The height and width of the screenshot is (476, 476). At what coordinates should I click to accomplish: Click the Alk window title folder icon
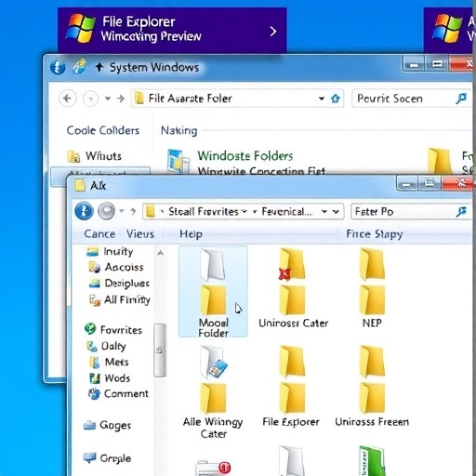click(80, 185)
